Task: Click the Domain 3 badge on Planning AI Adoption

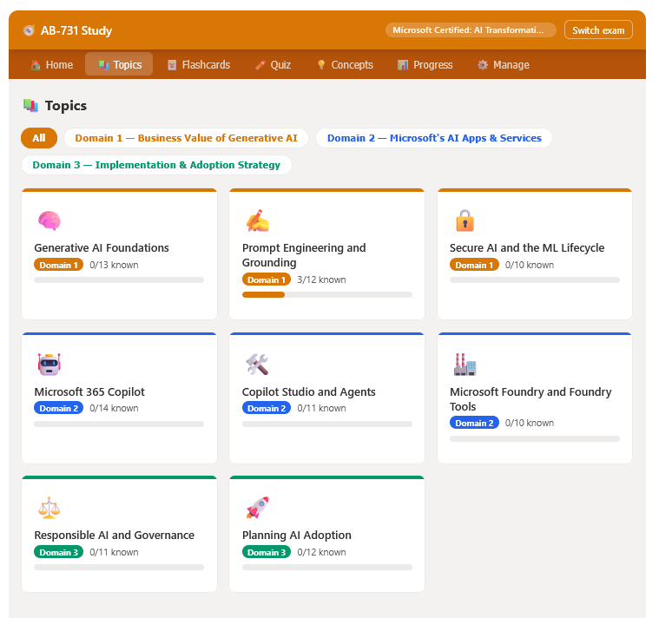Action: pyautogui.click(x=267, y=552)
